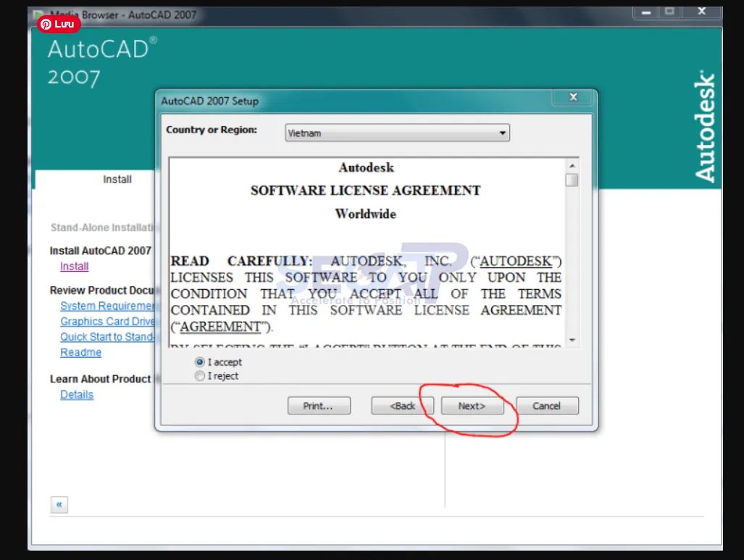Switch to the Install tab

tap(117, 179)
